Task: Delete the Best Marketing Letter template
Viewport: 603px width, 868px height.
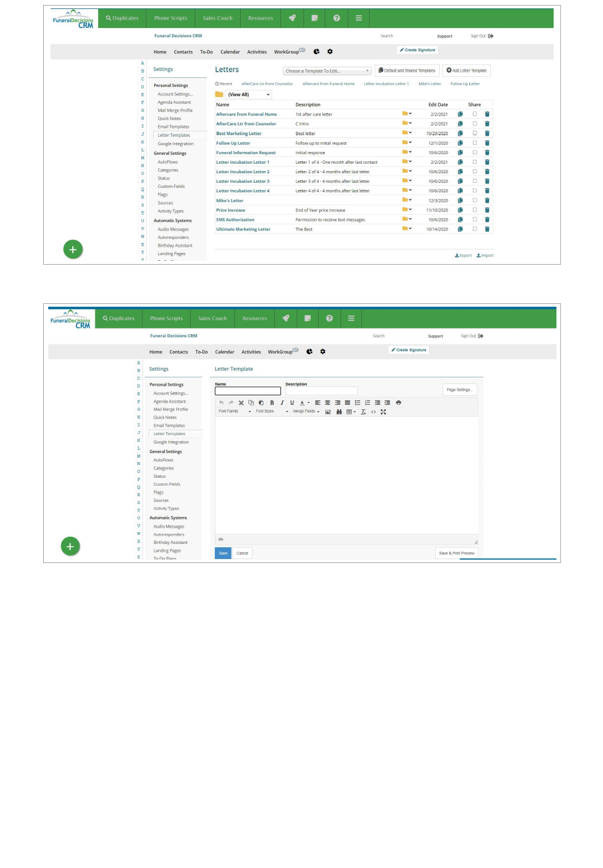Action: click(487, 133)
